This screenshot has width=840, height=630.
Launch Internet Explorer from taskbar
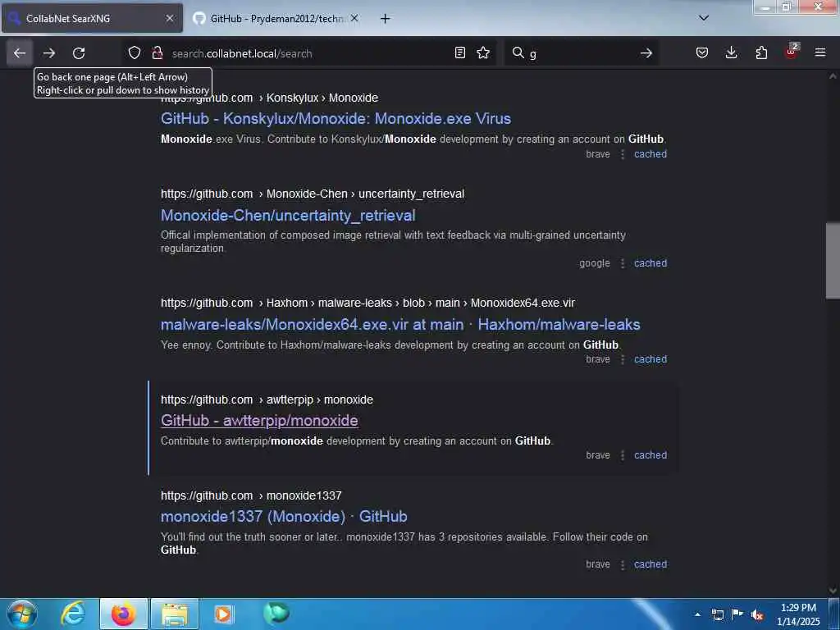[73, 614]
